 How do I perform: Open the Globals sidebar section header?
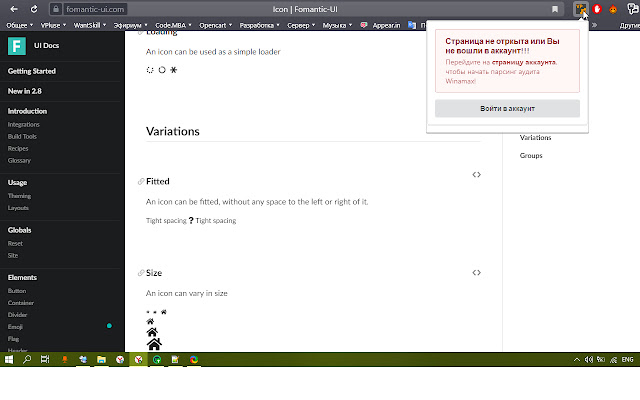pyautogui.click(x=19, y=230)
